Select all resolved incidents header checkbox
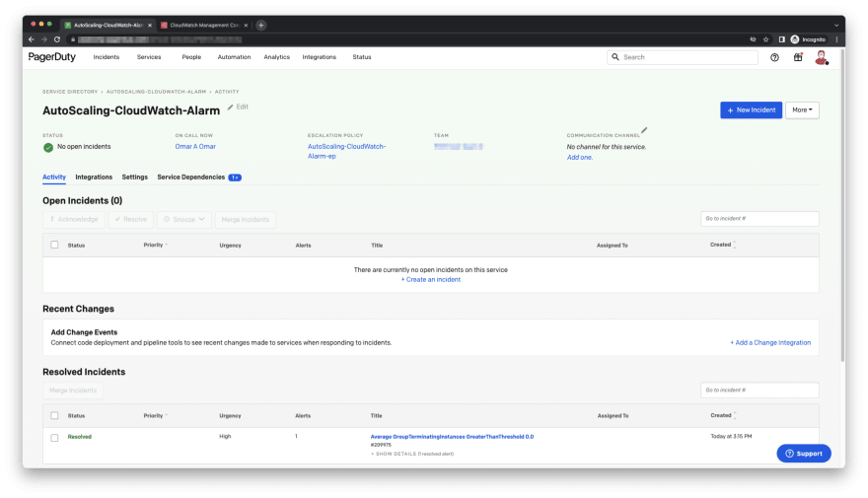 (x=54, y=415)
